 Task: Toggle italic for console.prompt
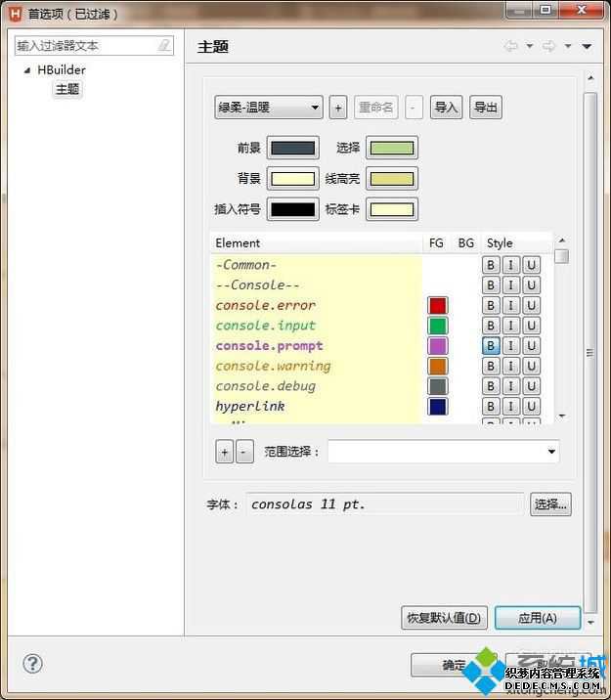coord(511,345)
